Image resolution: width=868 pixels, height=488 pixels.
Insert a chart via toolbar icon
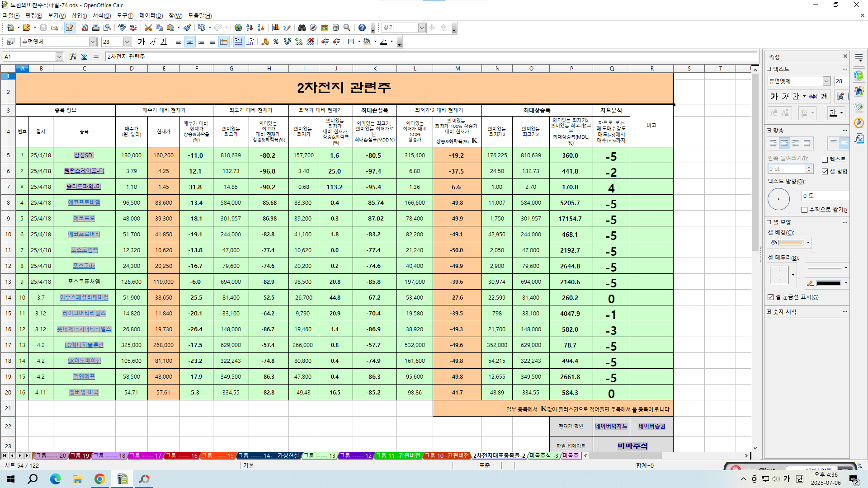click(x=276, y=28)
